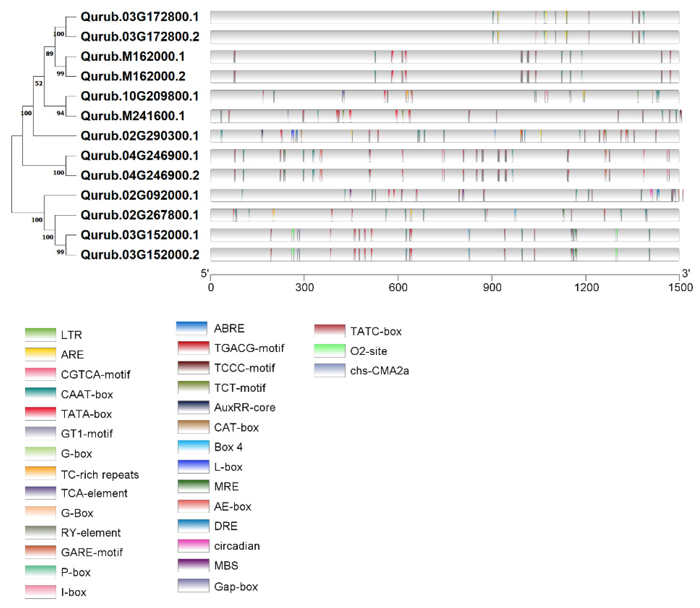Click the ARE yellow legend swatch
This screenshot has height=608, width=700.
point(40,354)
